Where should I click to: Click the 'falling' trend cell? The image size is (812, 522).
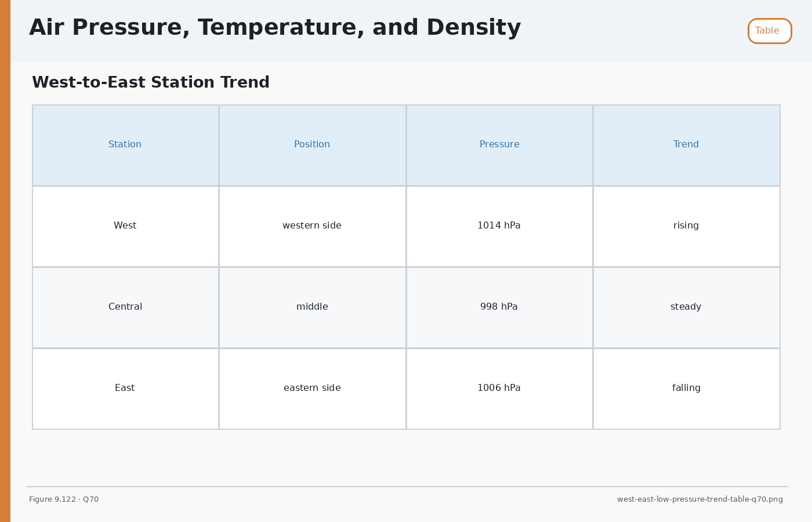[687, 389]
